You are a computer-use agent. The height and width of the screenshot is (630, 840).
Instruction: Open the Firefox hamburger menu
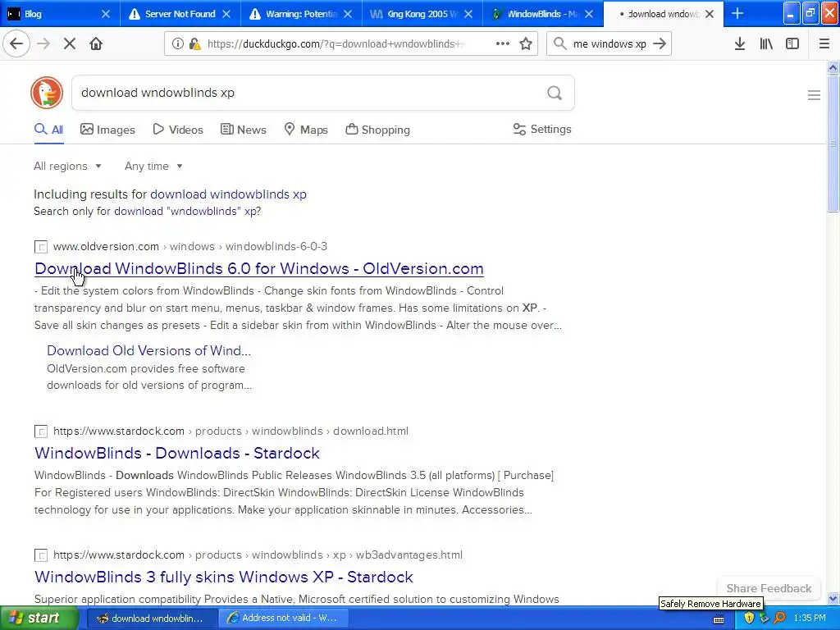click(x=824, y=44)
